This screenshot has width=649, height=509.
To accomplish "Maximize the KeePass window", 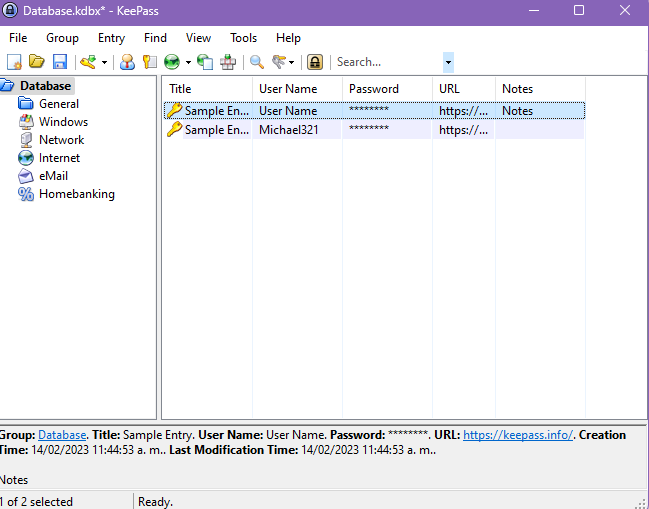I will tap(579, 10).
